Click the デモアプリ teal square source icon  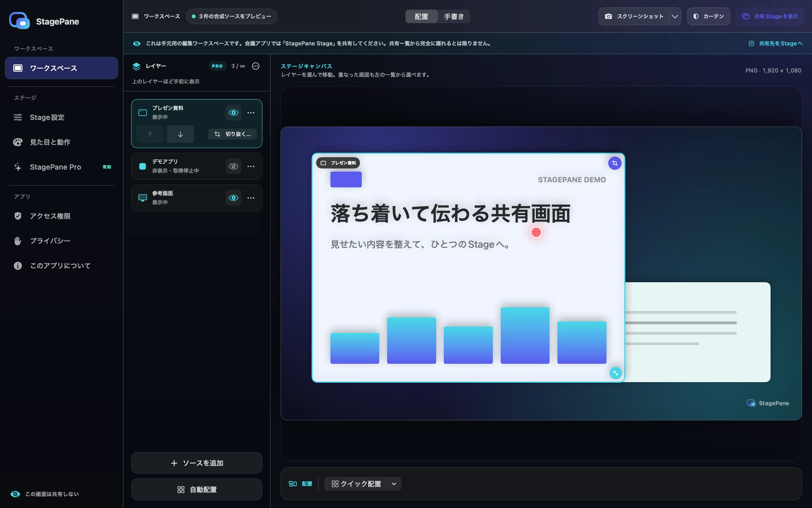(x=143, y=166)
